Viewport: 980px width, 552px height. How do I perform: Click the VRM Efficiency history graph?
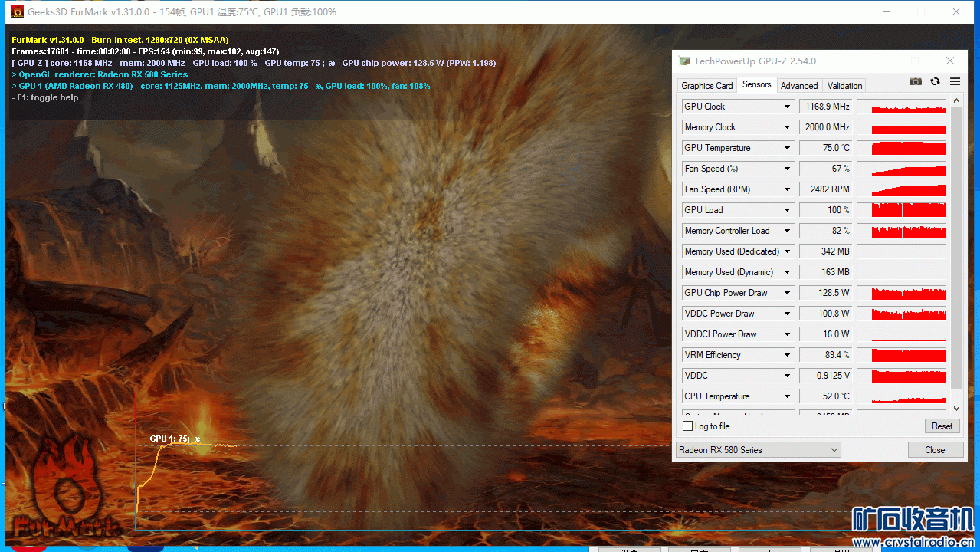pos(901,355)
